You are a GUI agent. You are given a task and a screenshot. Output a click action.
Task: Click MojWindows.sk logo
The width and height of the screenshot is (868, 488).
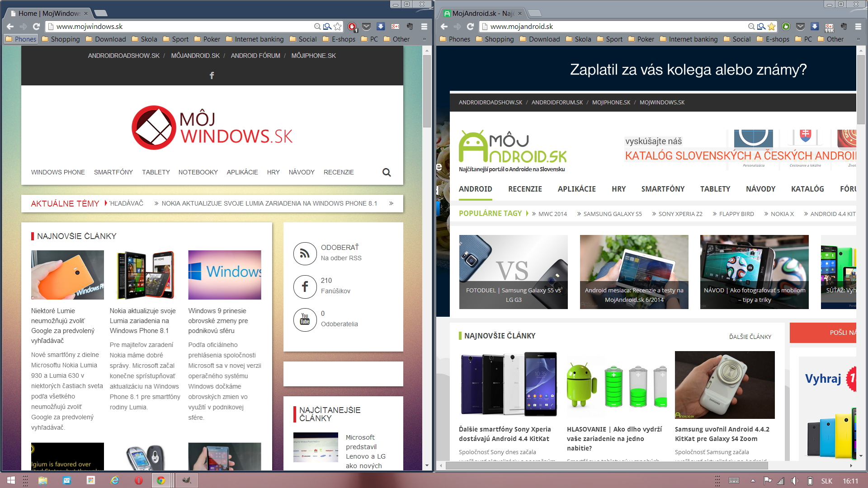[212, 128]
